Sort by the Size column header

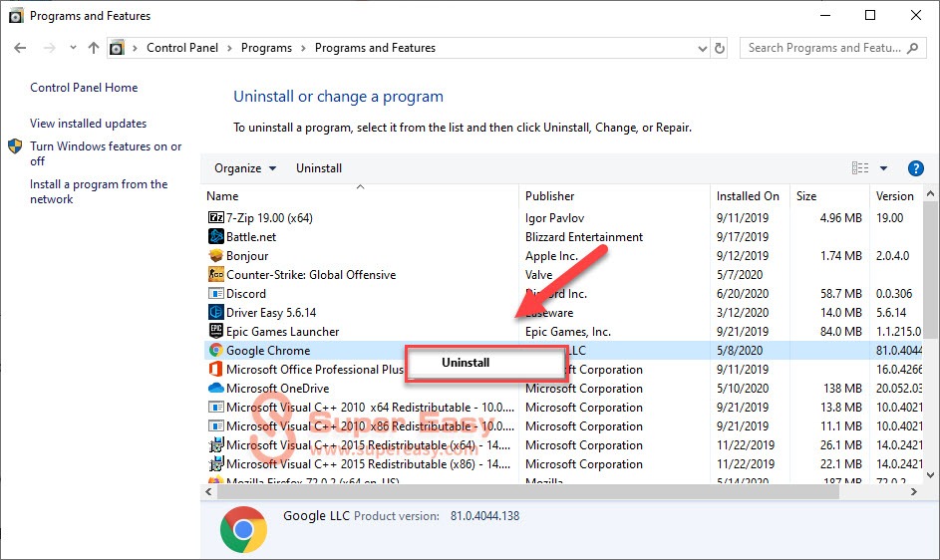click(806, 196)
